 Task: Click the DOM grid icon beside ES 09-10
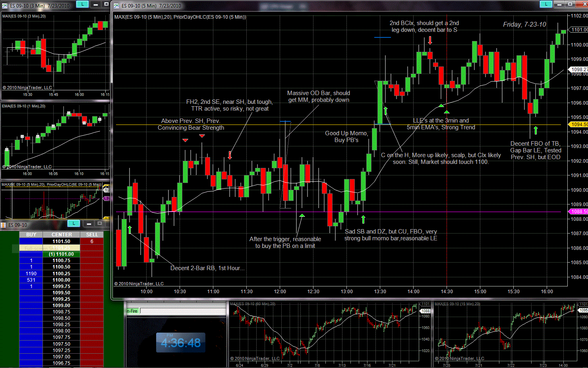point(4,225)
